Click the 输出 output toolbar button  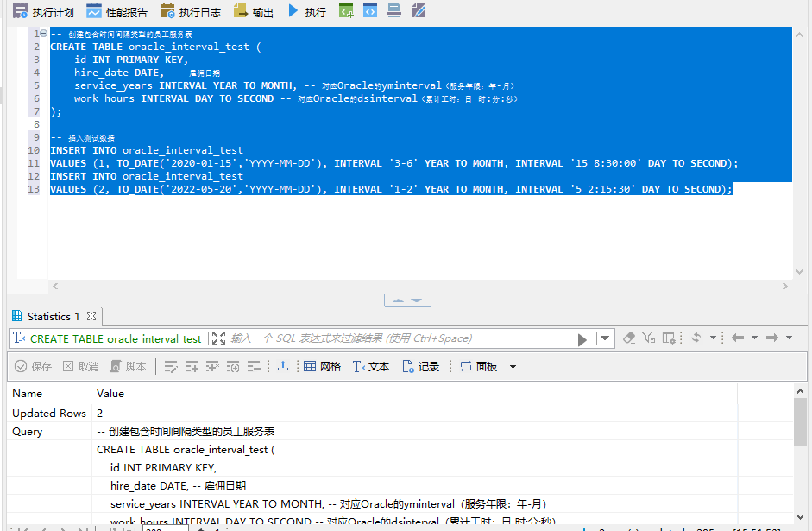pyautogui.click(x=254, y=12)
